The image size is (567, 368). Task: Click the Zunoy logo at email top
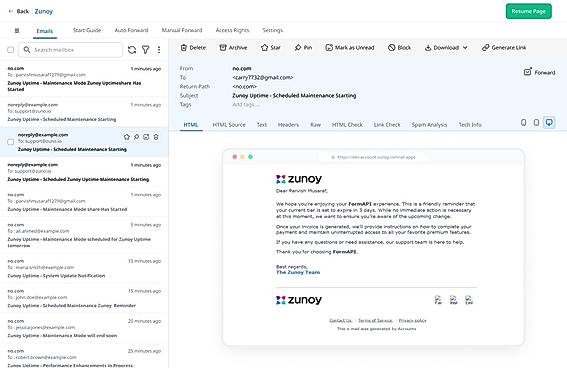point(299,179)
